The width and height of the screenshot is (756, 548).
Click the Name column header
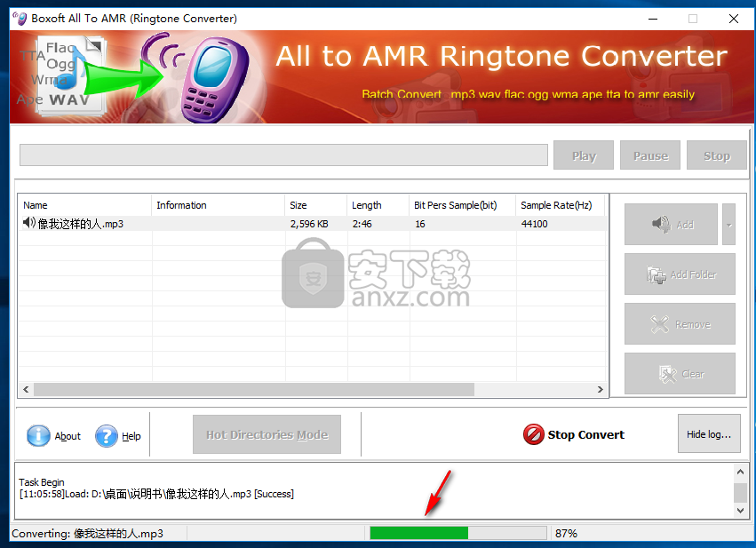(x=85, y=205)
